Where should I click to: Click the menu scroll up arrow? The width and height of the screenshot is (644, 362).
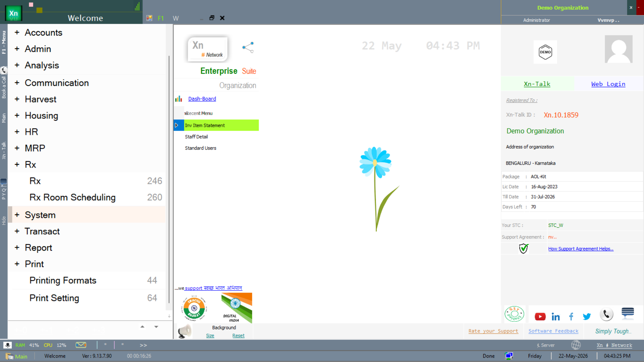coord(142,326)
